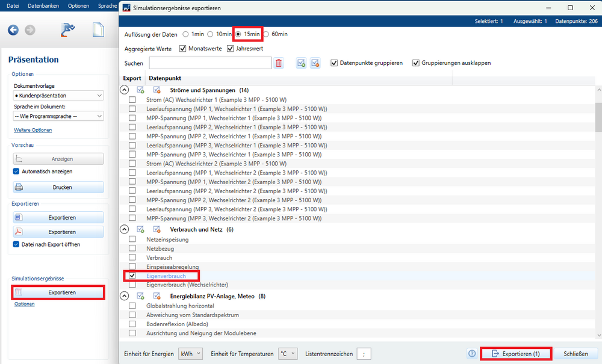Click the blue back arrow icon
This screenshot has width=602, height=364.
tap(13, 30)
